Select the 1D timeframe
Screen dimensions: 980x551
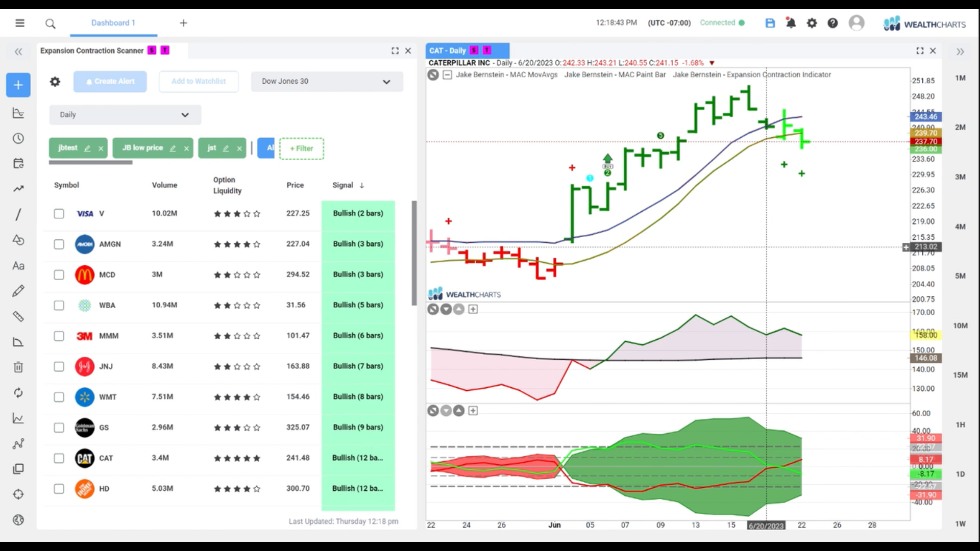click(960, 474)
